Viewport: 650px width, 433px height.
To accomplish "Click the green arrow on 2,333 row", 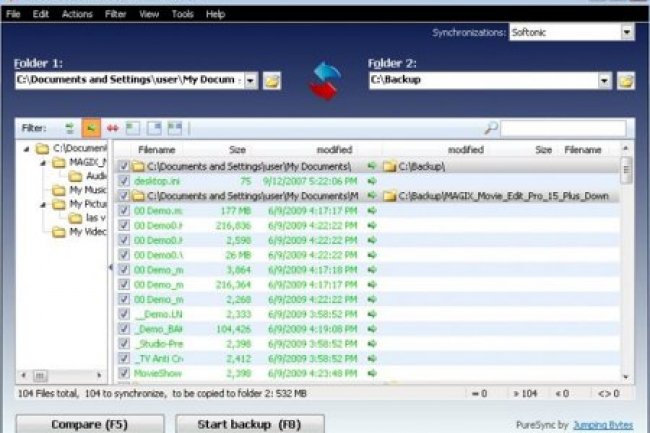I will pyautogui.click(x=372, y=314).
